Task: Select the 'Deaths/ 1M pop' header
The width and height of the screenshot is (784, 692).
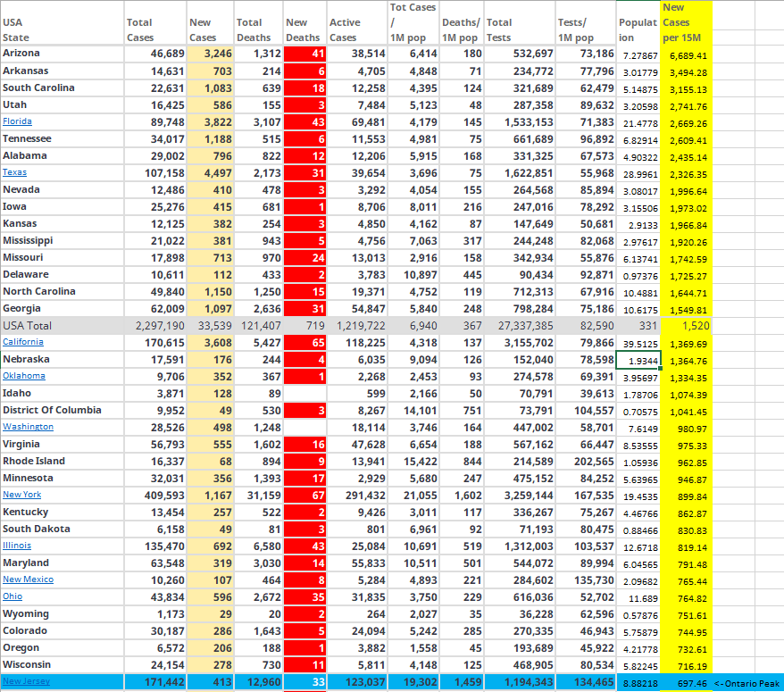Action: click(x=462, y=23)
